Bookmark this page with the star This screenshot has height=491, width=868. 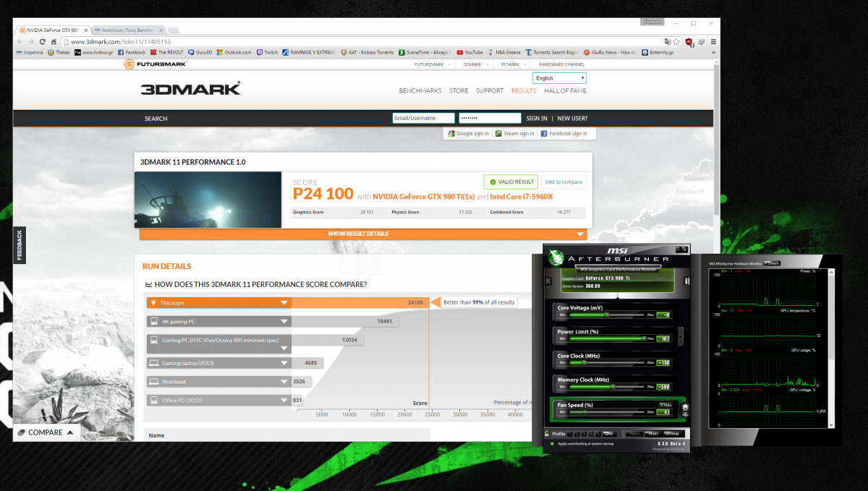pyautogui.click(x=676, y=41)
